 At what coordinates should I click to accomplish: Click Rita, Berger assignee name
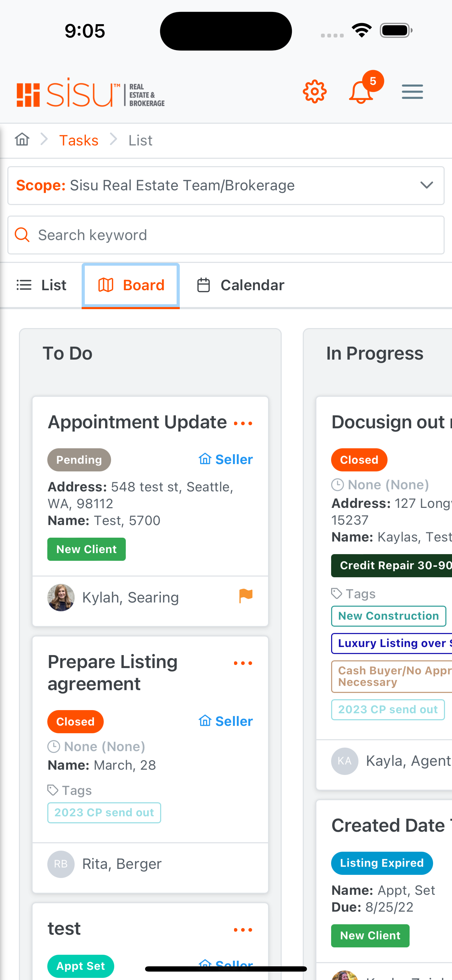[122, 864]
